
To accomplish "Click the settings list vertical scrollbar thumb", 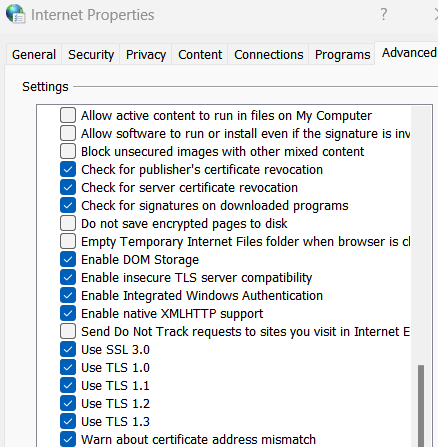I will tap(421, 406).
